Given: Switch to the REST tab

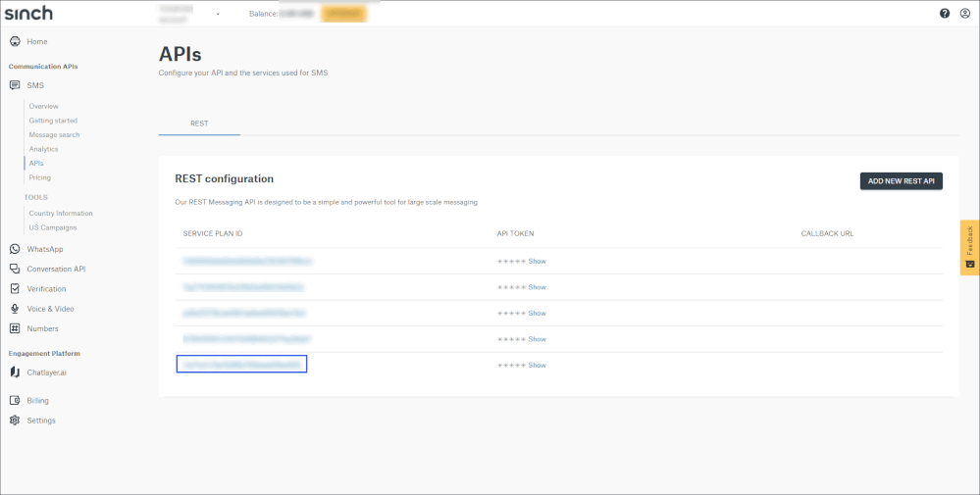Looking at the screenshot, I should tap(199, 124).
